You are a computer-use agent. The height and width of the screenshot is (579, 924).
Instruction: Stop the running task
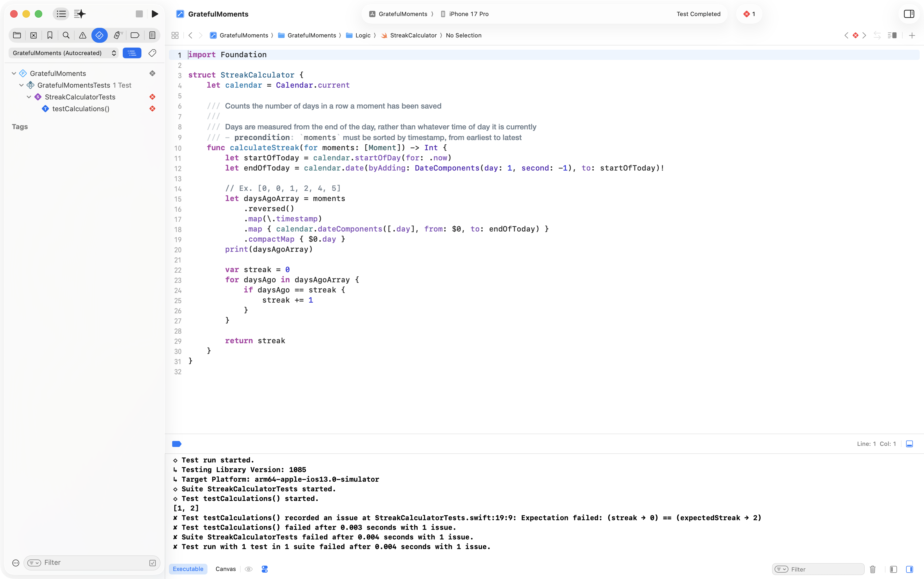tap(139, 14)
